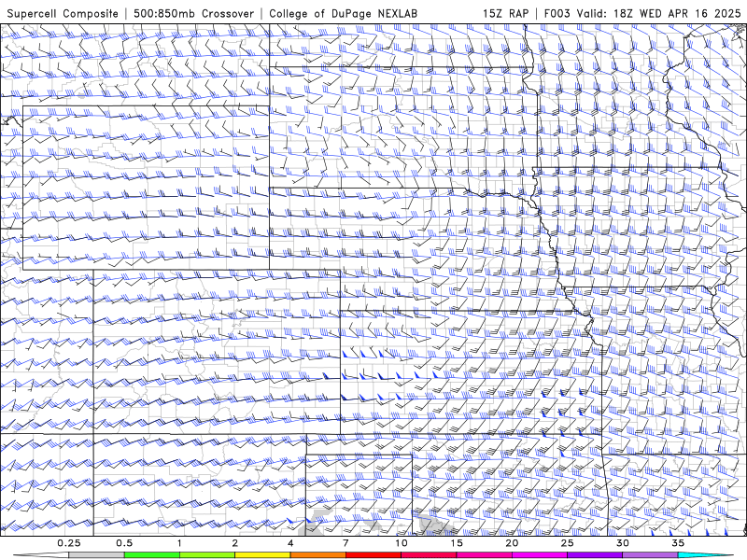The image size is (747, 560).
Task: Click the legend value 15 on the scale
Action: click(457, 543)
